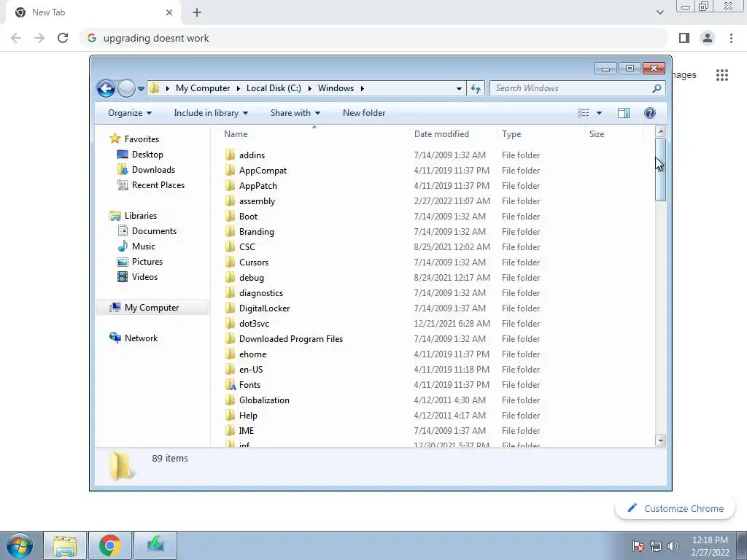Select the AppPatch folder icon
This screenshot has width=747, height=560.
230,185
